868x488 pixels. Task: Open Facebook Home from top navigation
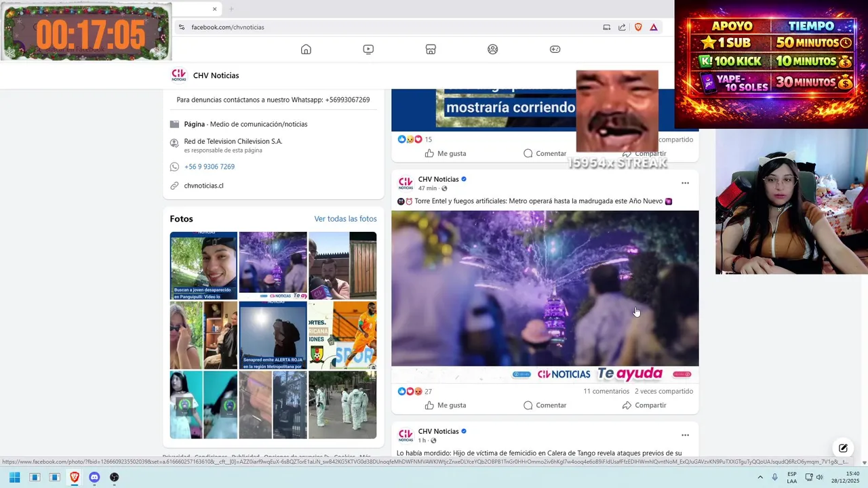[x=306, y=49]
